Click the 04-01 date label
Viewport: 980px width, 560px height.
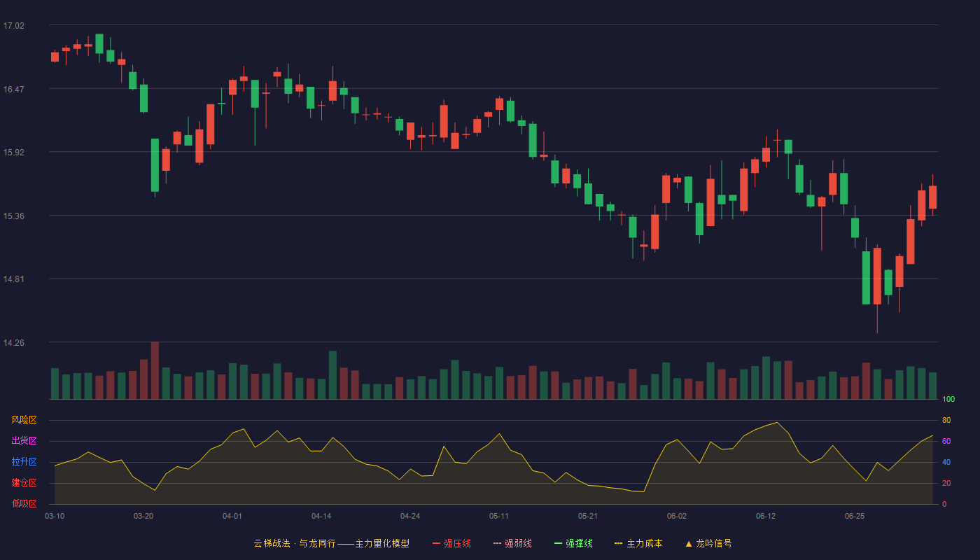(232, 516)
